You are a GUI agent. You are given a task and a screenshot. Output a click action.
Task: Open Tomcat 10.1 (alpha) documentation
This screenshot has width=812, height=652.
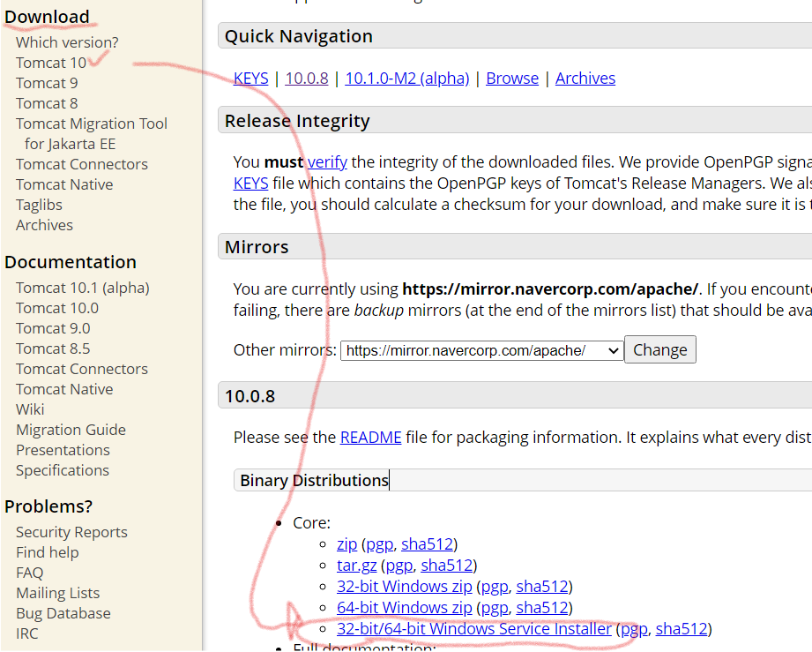[x=82, y=288]
